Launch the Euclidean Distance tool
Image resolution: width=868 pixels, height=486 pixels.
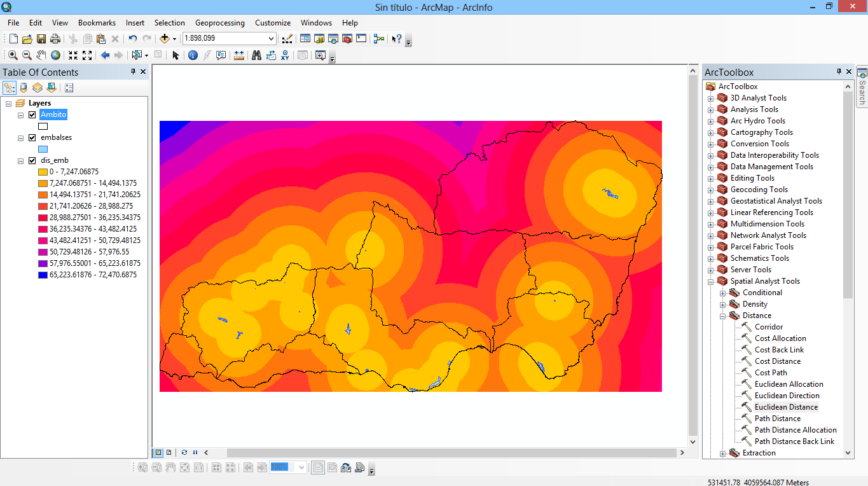[x=786, y=407]
